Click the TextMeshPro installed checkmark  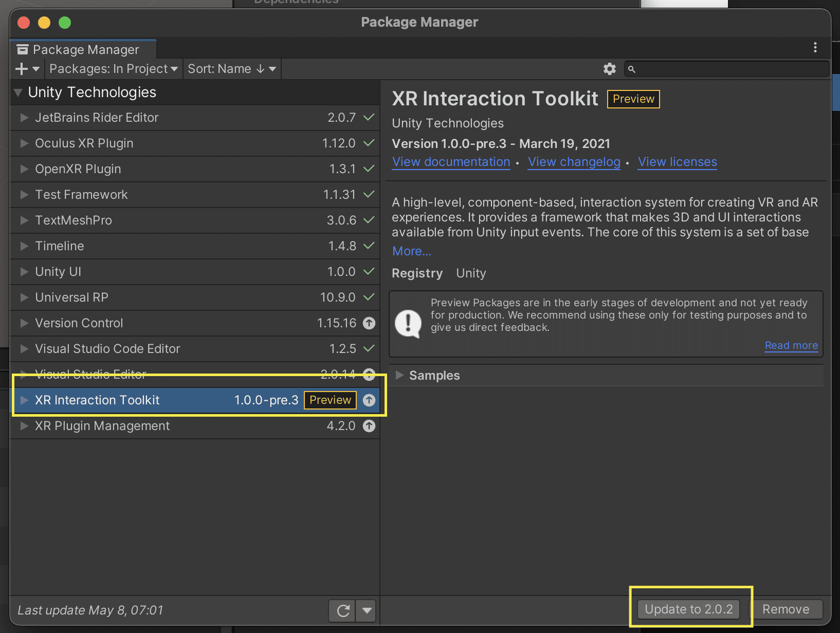369,220
